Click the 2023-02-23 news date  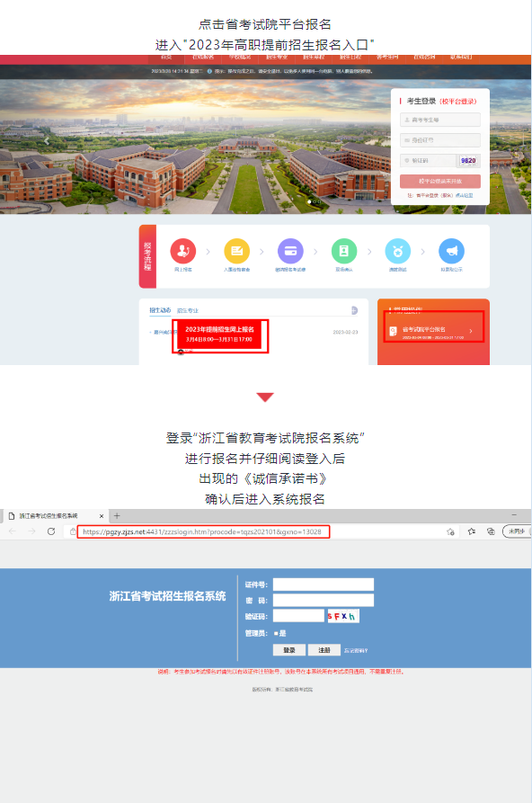click(346, 333)
